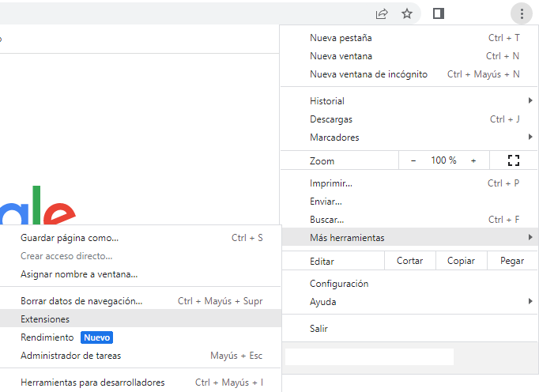The height and width of the screenshot is (392, 539).
Task: Click the share page icon
Action: click(382, 13)
